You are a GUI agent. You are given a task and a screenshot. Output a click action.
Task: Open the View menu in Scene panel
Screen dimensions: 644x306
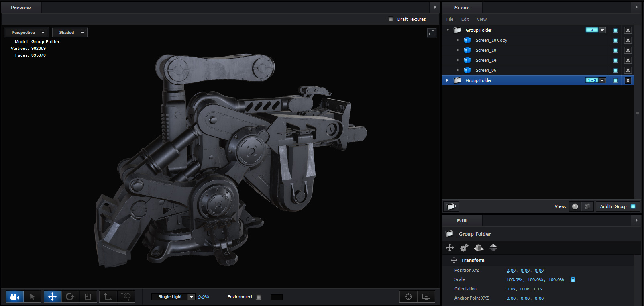481,19
